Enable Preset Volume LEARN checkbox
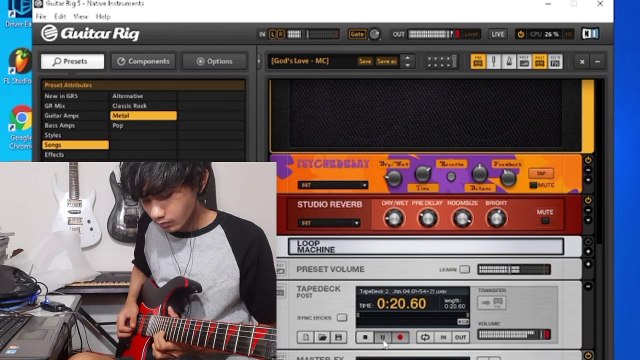Viewport: 640px width, 360px height. 464,269
